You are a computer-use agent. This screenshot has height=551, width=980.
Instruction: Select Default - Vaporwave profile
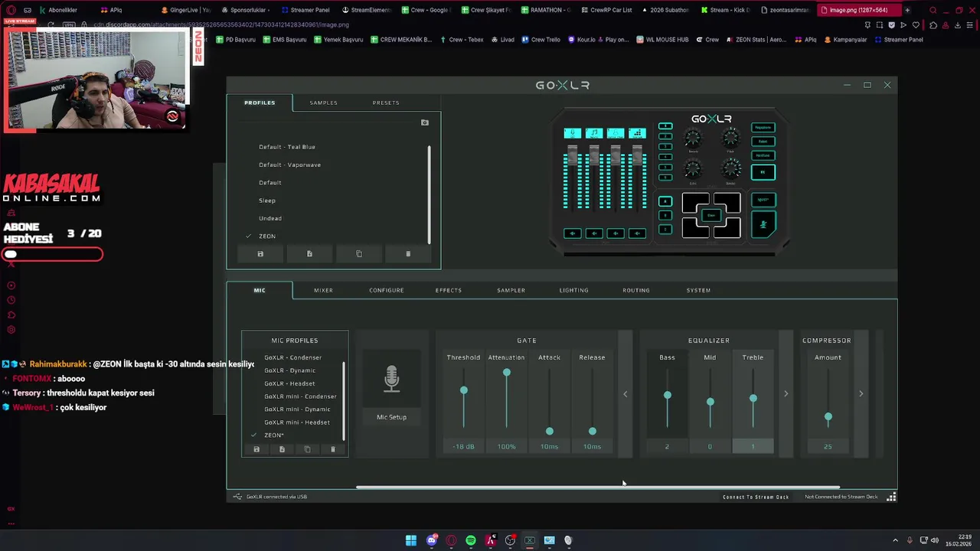[x=290, y=165]
